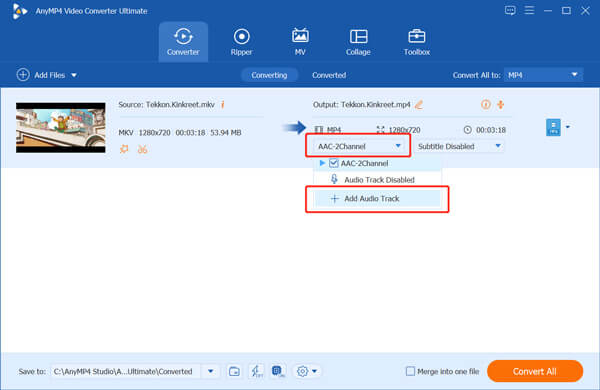
Task: Rename output file with pencil icon
Action: coord(419,104)
